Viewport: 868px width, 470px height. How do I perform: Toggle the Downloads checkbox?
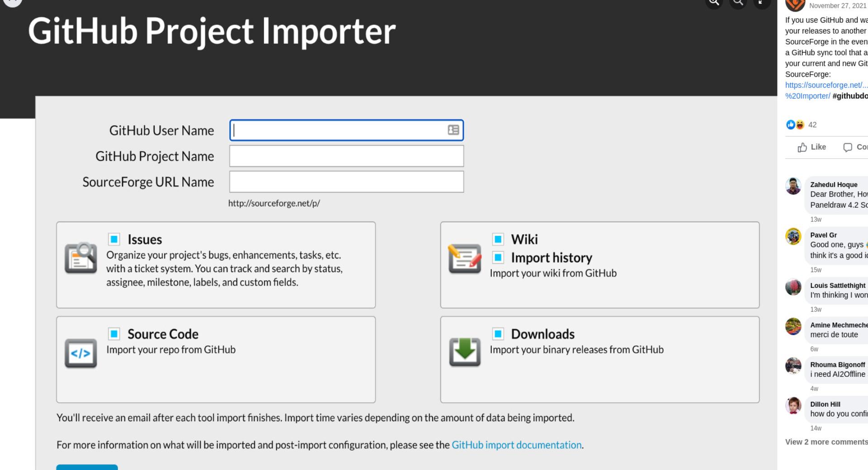[x=498, y=334]
